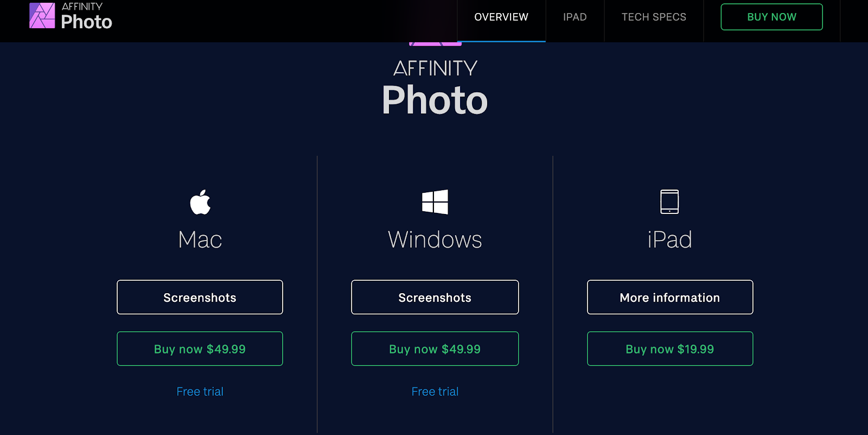Buy the iPad version for $19.99
This screenshot has height=435, width=868.
click(x=670, y=349)
